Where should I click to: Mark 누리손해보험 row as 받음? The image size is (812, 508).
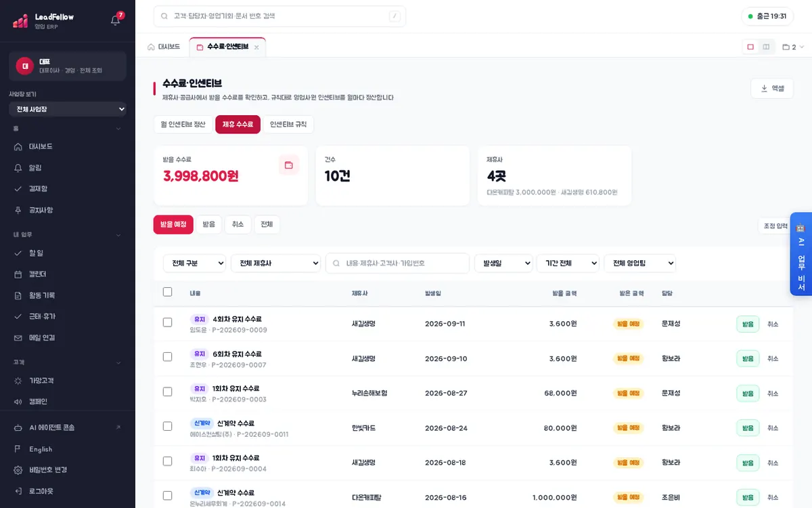click(x=748, y=394)
